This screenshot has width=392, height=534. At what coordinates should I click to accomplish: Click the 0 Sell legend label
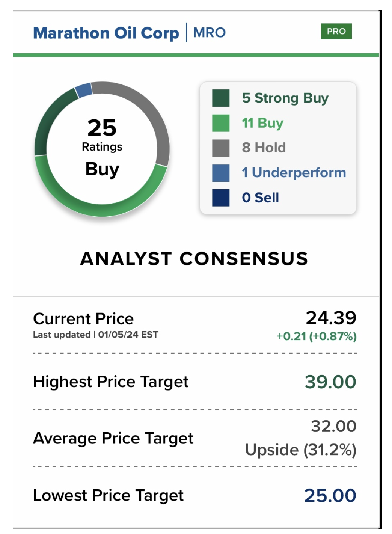[260, 198]
